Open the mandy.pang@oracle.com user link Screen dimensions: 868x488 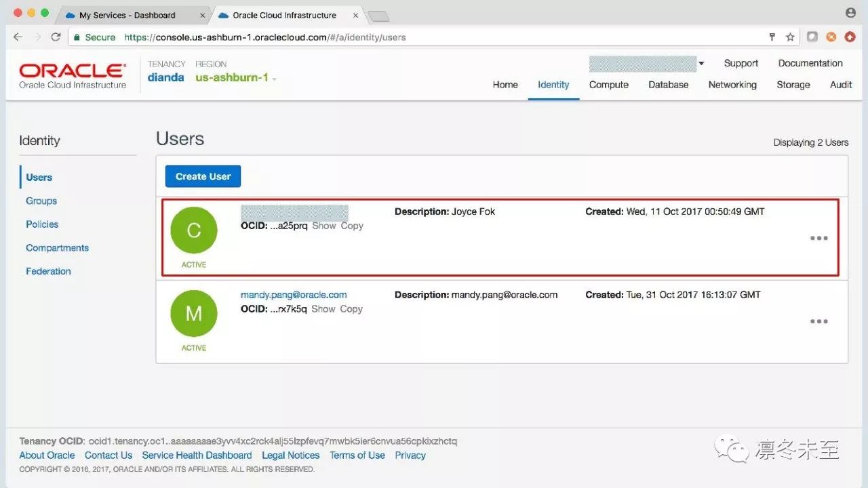tap(294, 295)
